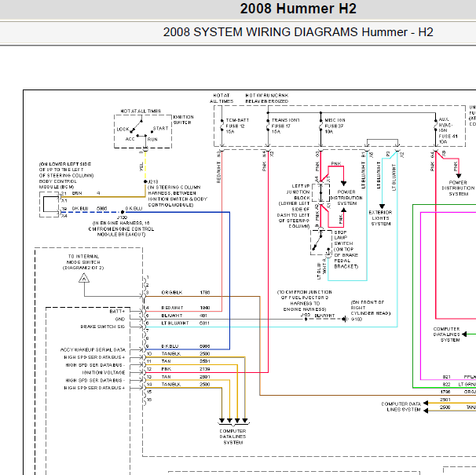Click the 'RUN' position label in the ignition switch
Viewport: 476px width, 475px height.
152,139
